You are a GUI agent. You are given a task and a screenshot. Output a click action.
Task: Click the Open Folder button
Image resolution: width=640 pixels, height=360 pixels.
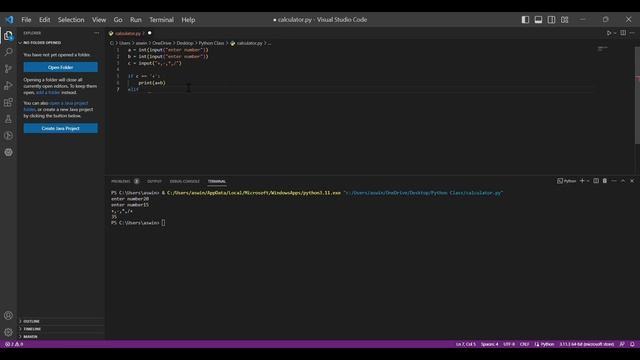point(60,67)
